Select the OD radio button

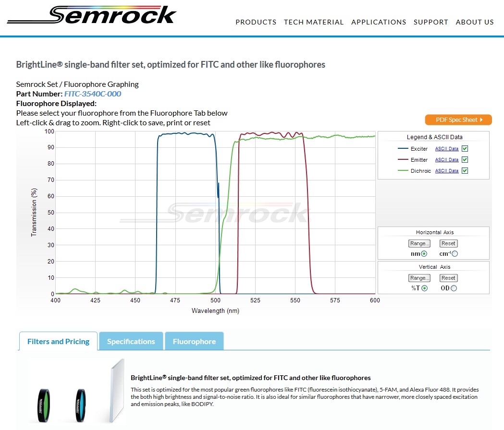pos(454,288)
